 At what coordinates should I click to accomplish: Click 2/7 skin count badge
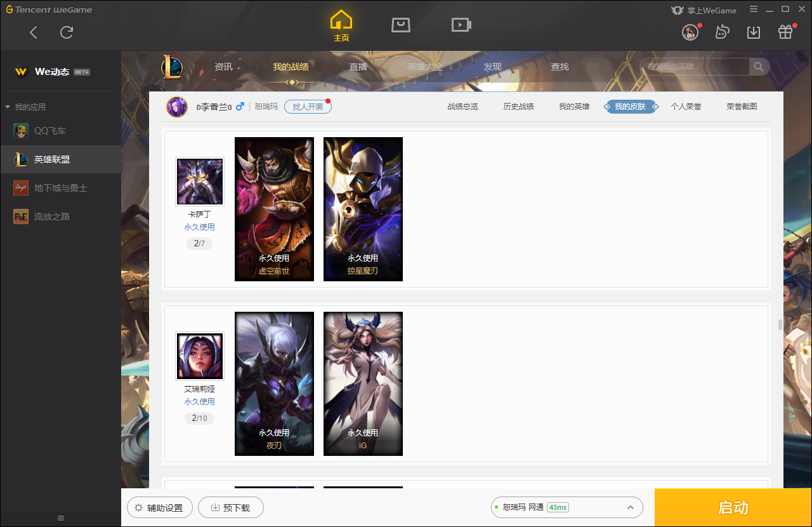pos(199,244)
